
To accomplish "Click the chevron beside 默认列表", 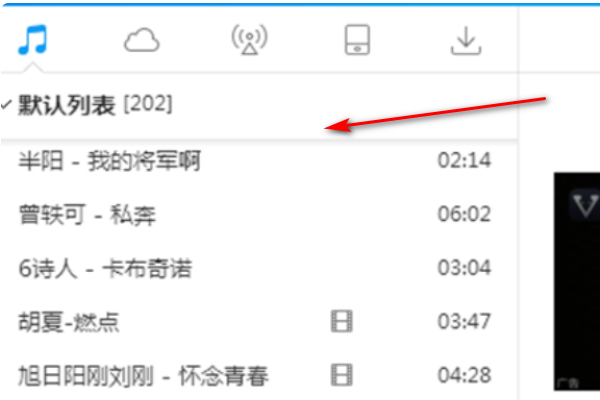I will [6, 104].
